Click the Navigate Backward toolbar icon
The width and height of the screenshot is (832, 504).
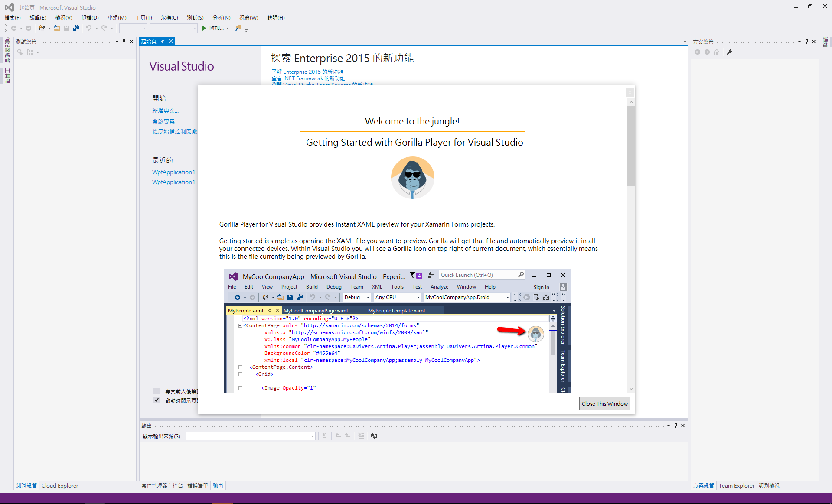14,28
